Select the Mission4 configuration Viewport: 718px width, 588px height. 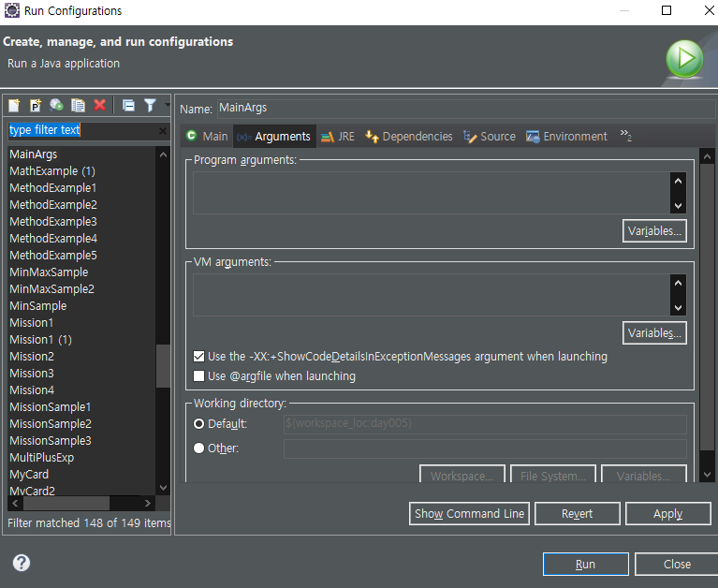coord(32,390)
